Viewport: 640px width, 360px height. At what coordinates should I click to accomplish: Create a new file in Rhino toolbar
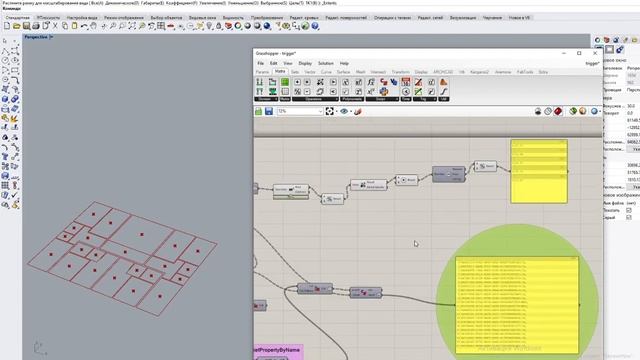click(x=7, y=26)
